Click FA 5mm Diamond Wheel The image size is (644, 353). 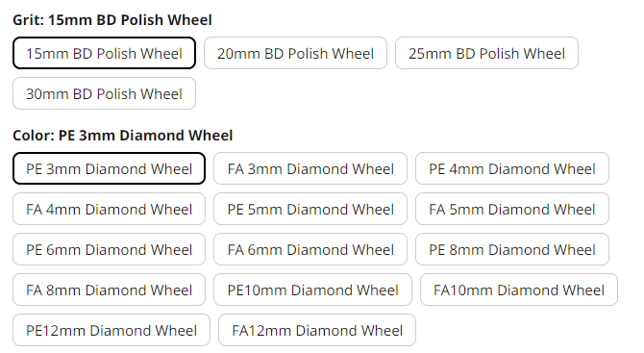[x=512, y=209]
